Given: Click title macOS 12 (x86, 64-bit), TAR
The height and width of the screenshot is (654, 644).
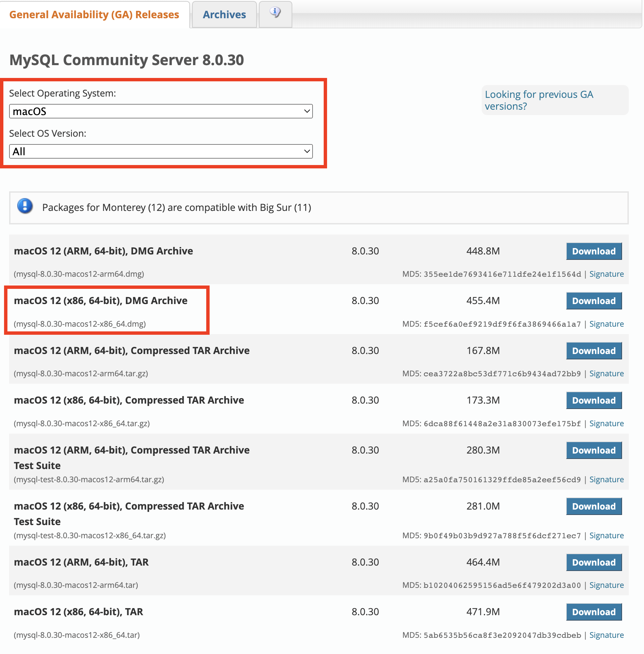Looking at the screenshot, I should [x=78, y=612].
